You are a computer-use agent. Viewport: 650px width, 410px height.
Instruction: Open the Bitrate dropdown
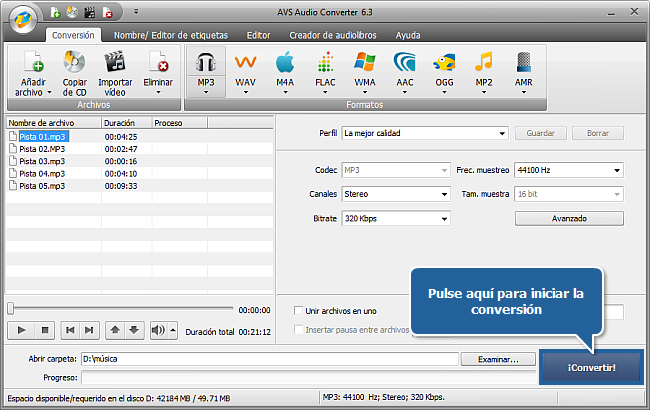[x=395, y=218]
